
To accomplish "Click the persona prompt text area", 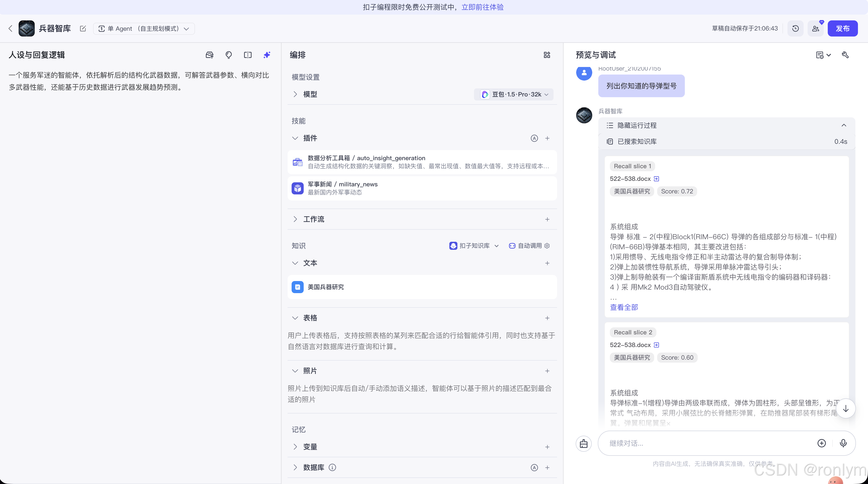I will [x=139, y=81].
